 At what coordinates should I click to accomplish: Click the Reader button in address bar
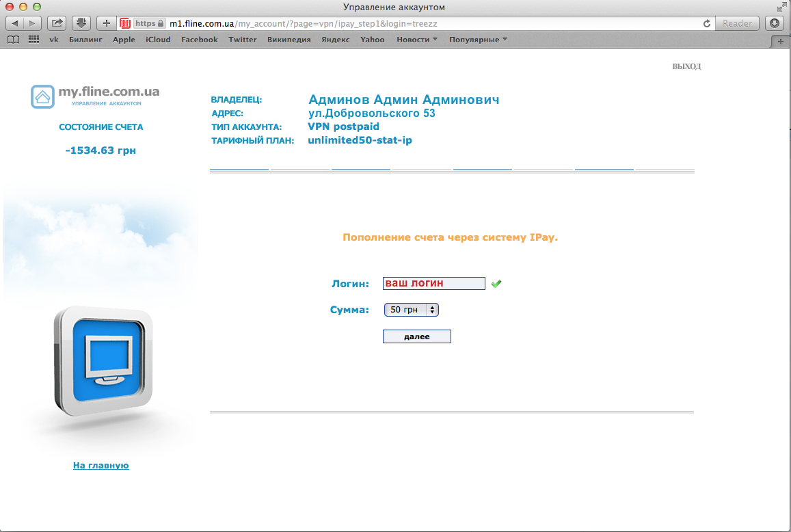737,23
